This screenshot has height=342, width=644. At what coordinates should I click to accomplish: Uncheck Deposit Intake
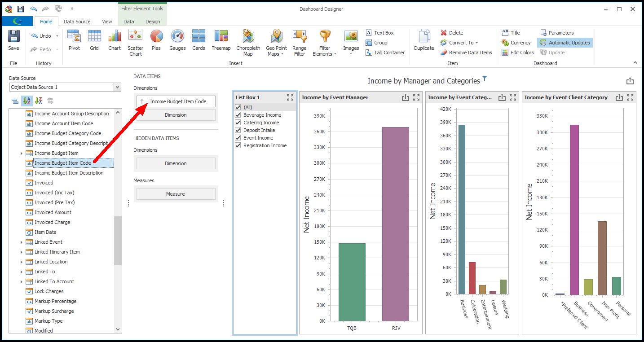[238, 130]
